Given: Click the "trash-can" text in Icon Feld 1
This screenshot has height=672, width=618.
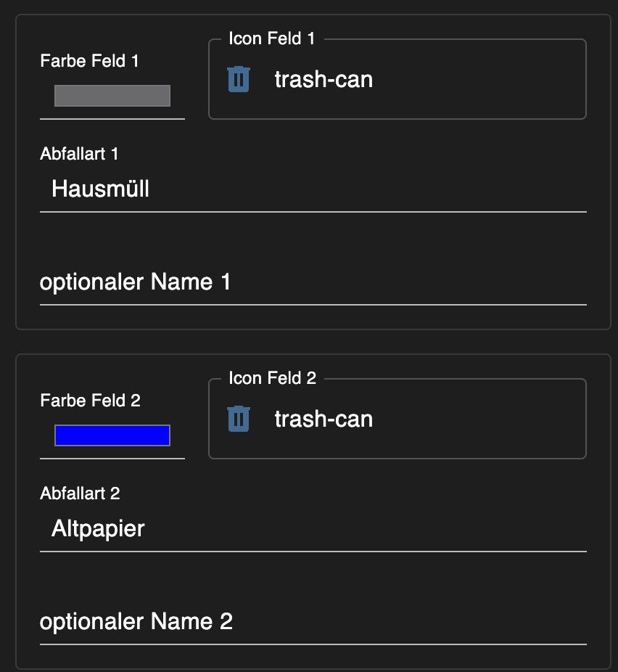Looking at the screenshot, I should pyautogui.click(x=324, y=79).
